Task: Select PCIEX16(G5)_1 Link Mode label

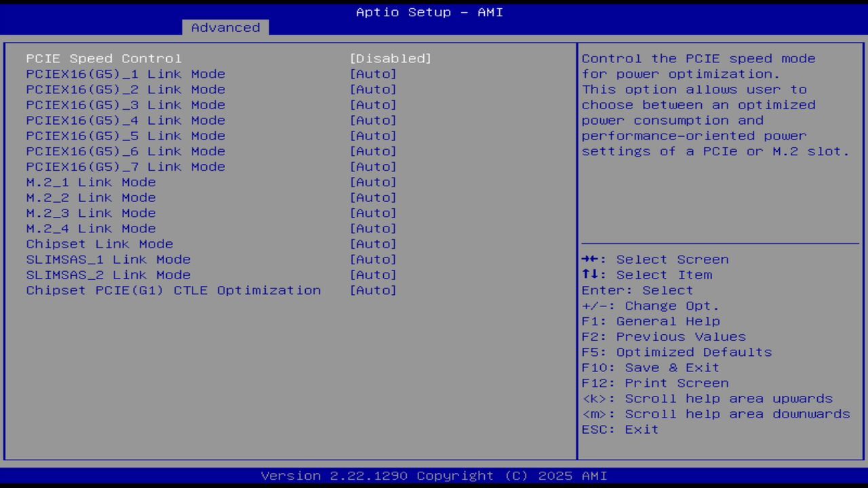Action: point(125,74)
